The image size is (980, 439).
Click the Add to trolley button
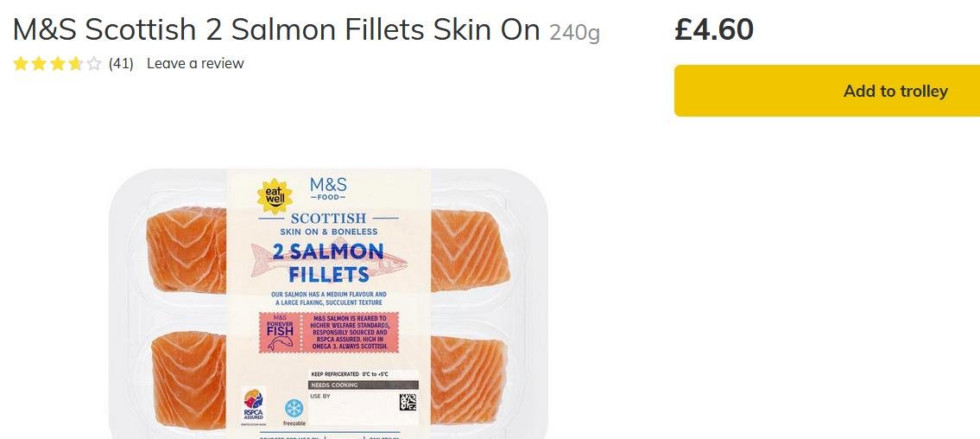pyautogui.click(x=827, y=91)
